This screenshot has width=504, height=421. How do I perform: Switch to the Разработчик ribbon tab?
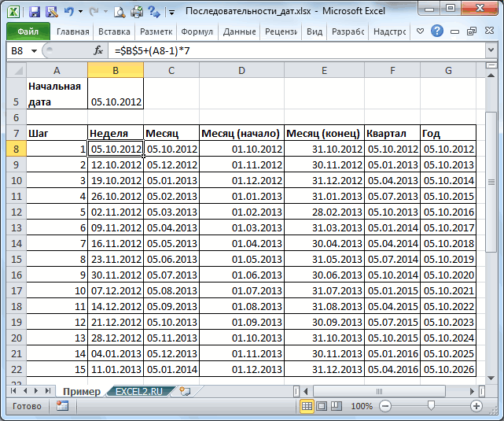coord(348,31)
